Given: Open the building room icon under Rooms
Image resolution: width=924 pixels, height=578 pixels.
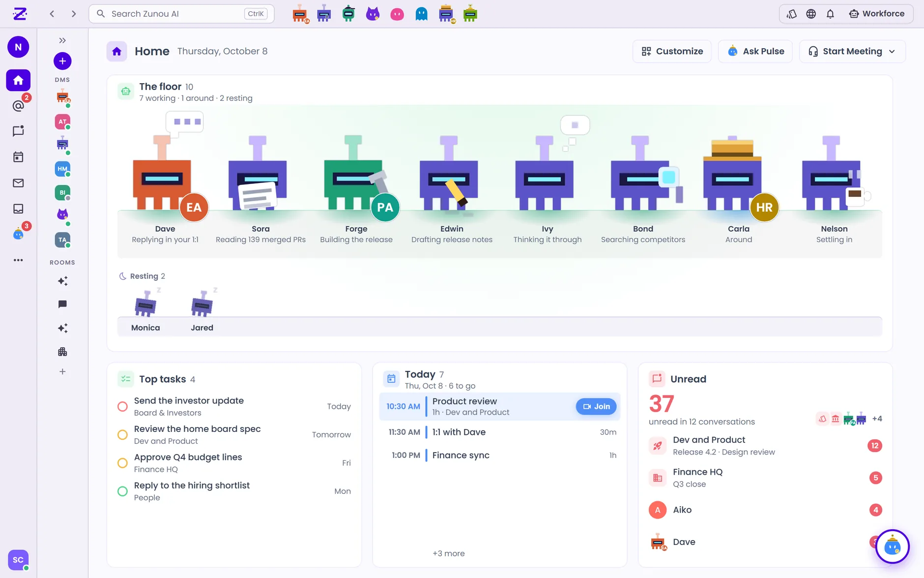Looking at the screenshot, I should pos(62,352).
